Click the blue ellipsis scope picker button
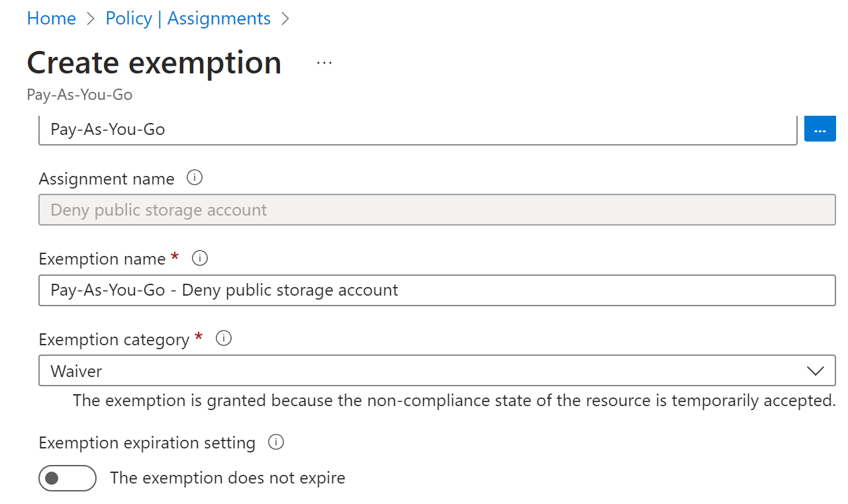Screen dimensions: 848x504 tap(820, 130)
